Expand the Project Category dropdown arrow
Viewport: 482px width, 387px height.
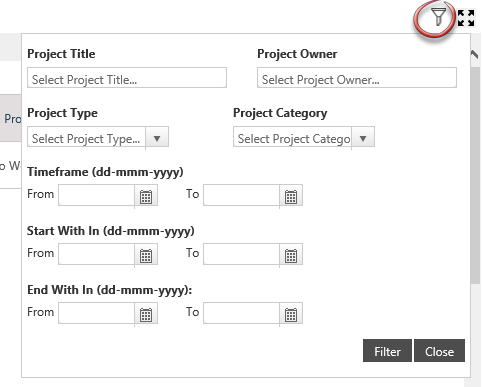[x=363, y=138]
